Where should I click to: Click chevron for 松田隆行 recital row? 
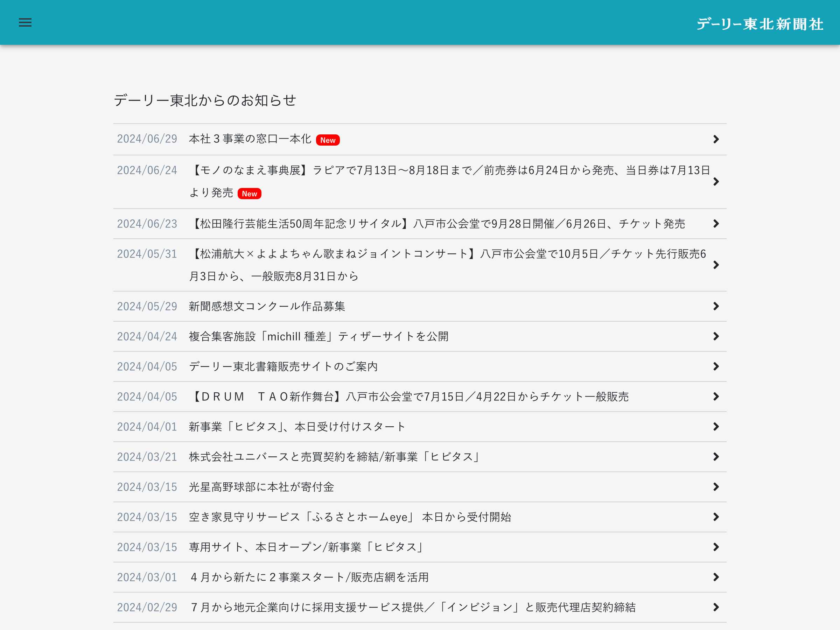pos(716,224)
